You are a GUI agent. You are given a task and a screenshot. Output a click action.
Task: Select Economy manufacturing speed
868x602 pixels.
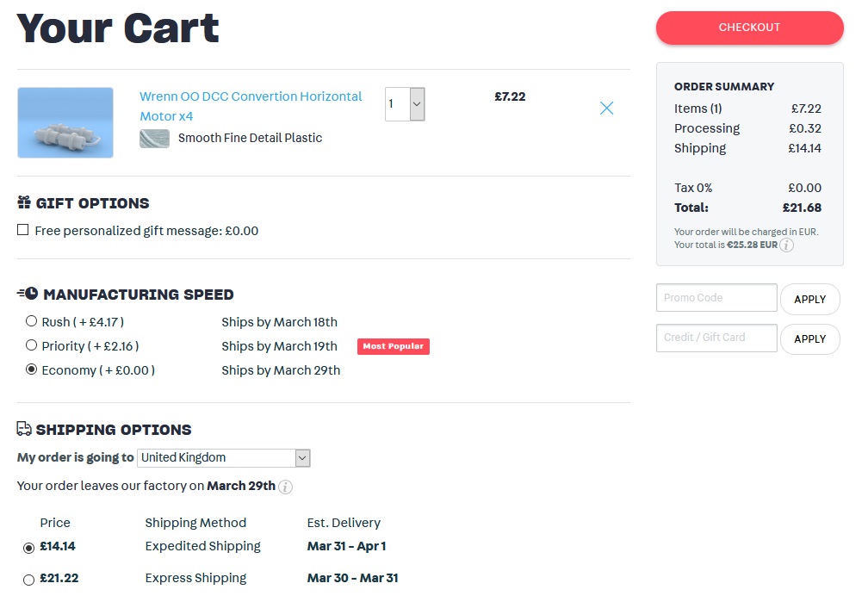point(32,370)
